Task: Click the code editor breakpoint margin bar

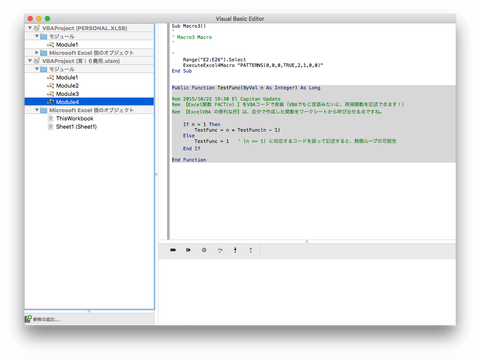Action: pos(168,131)
